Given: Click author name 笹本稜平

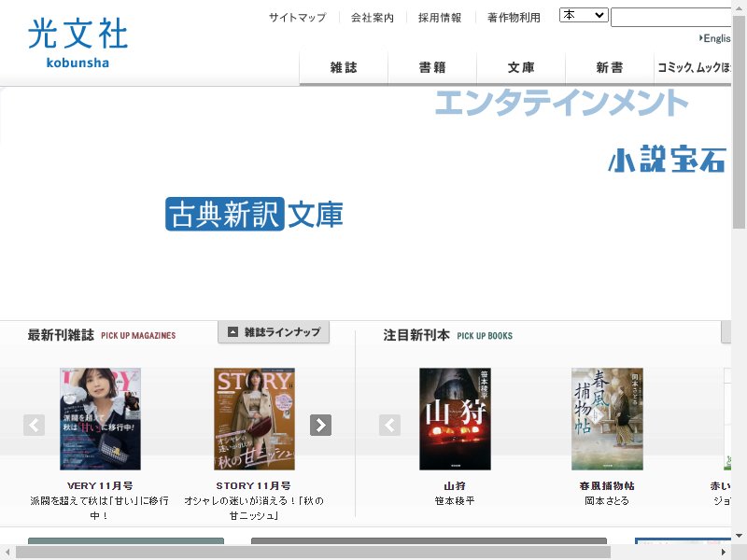Looking at the screenshot, I should tap(455, 501).
